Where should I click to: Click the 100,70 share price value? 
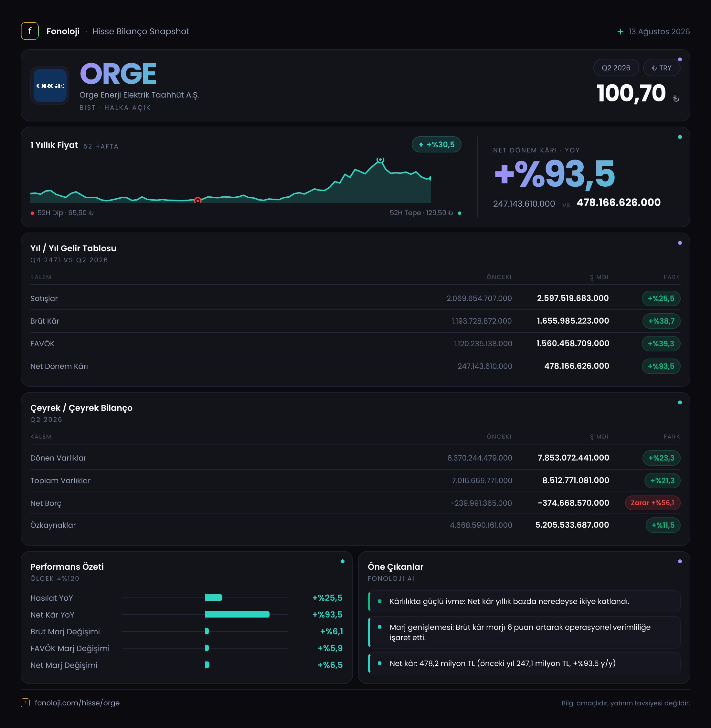coord(631,93)
